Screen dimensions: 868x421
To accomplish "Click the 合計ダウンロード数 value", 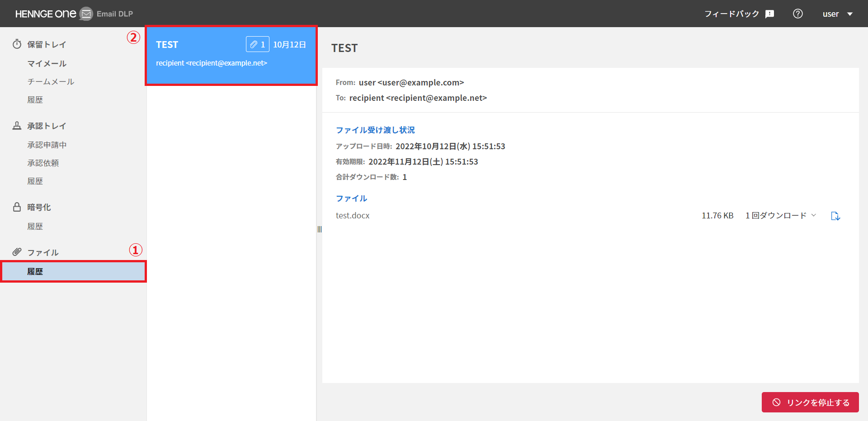I will tap(405, 177).
